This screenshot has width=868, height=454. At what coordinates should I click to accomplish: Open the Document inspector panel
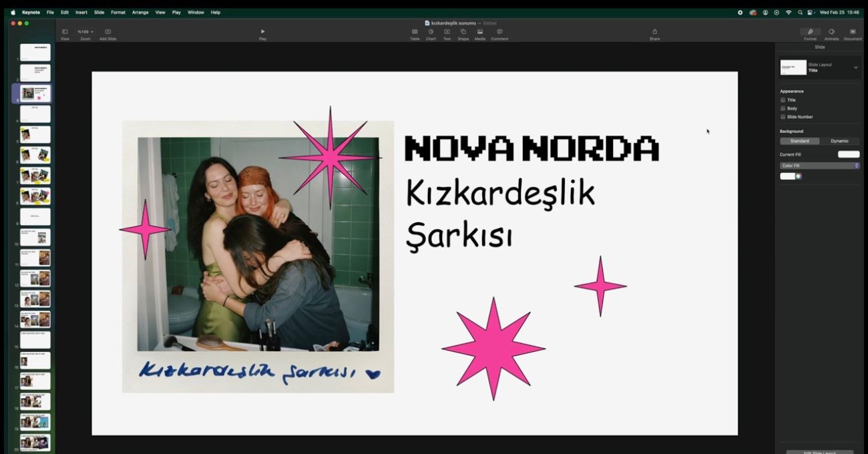coord(853,34)
